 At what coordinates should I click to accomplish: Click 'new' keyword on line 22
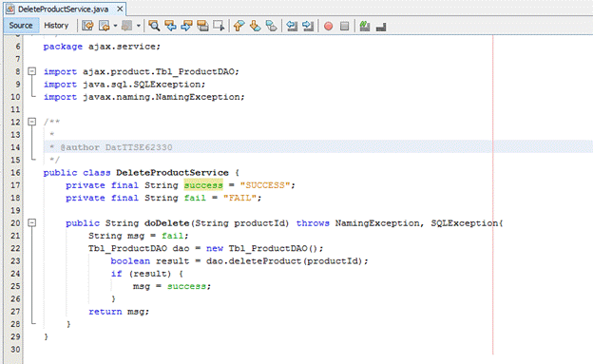coord(215,248)
